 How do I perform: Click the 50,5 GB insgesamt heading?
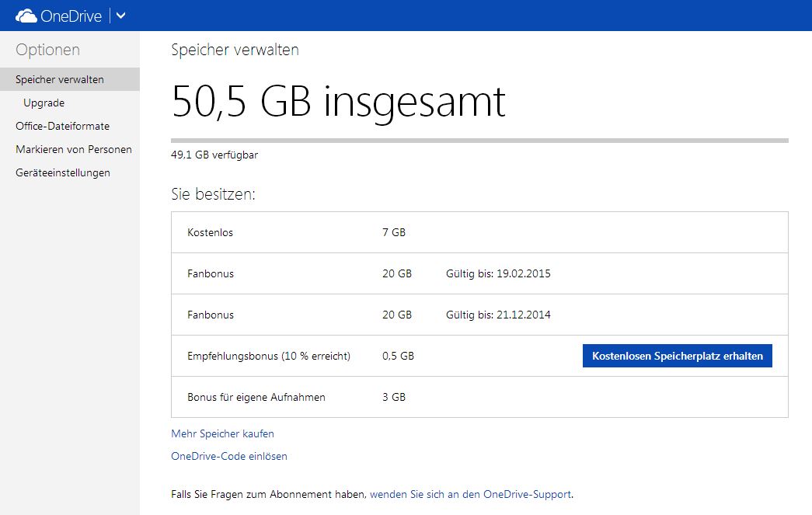point(338,102)
